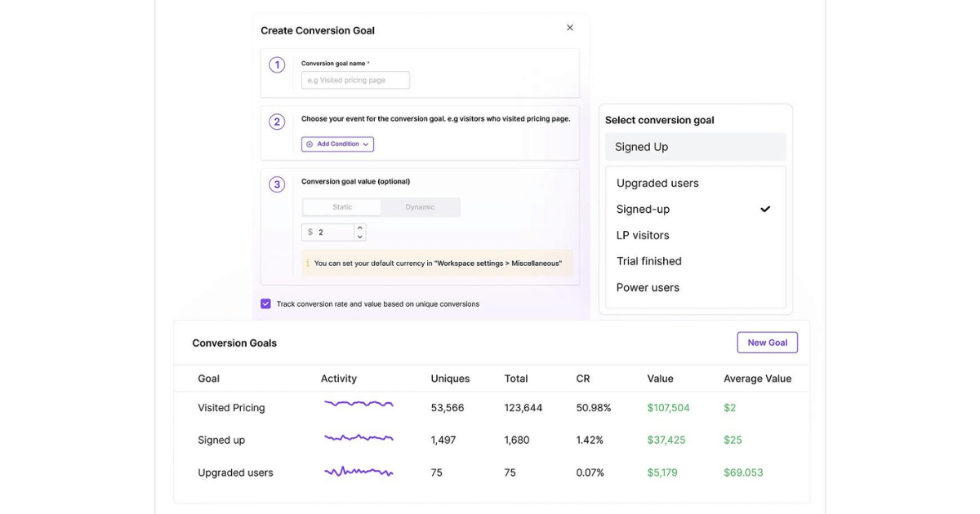Choose Power users from the goal list
This screenshot has height=514, width=980.
pos(696,287)
